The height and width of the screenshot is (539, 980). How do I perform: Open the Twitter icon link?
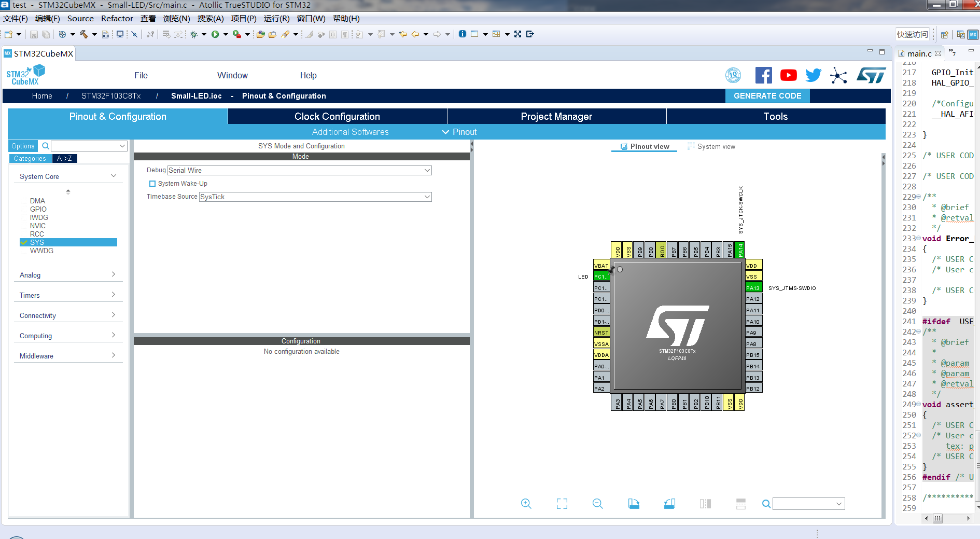813,75
